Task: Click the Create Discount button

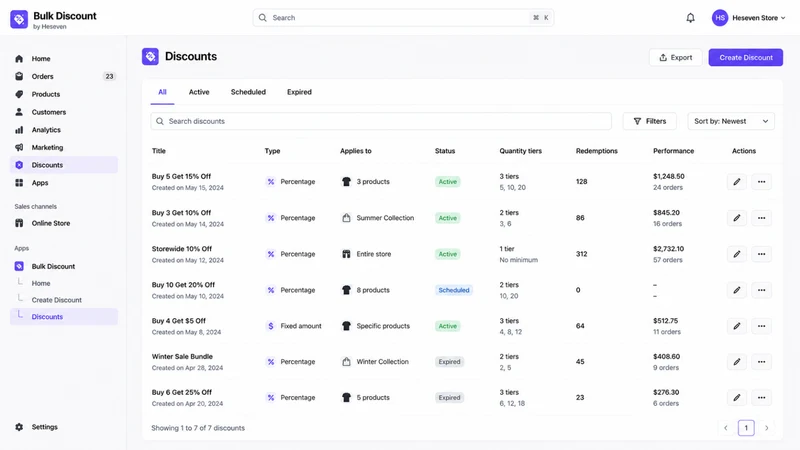Action: click(745, 58)
